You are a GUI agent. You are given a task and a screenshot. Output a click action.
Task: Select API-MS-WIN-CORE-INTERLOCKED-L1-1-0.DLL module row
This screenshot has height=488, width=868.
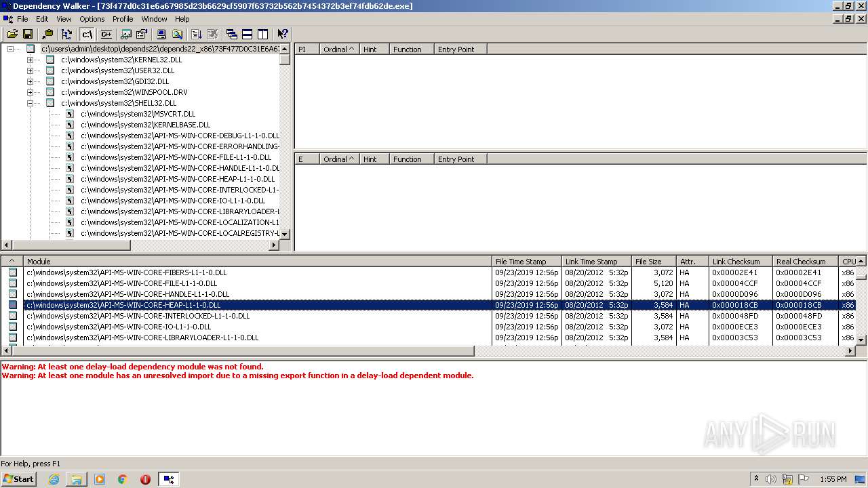428,316
